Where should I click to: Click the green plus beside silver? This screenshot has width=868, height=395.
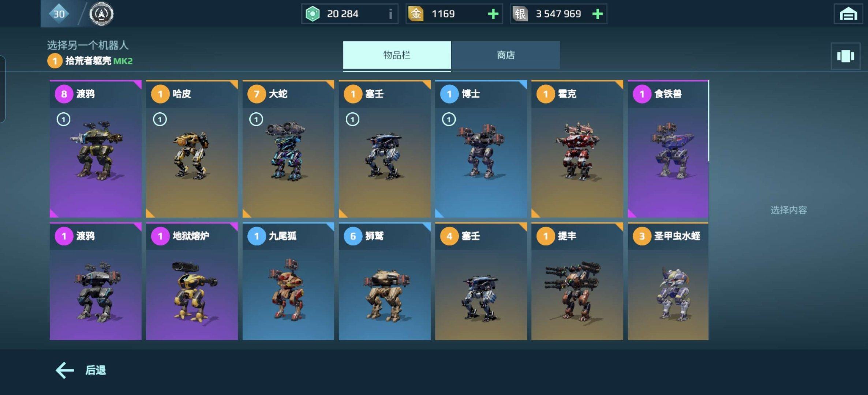click(597, 14)
